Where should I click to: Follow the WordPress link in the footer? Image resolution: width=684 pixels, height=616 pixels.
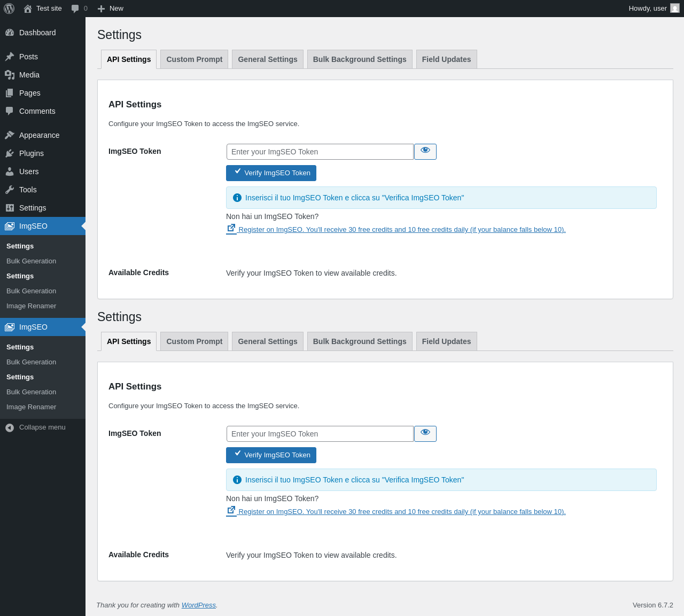tap(199, 605)
